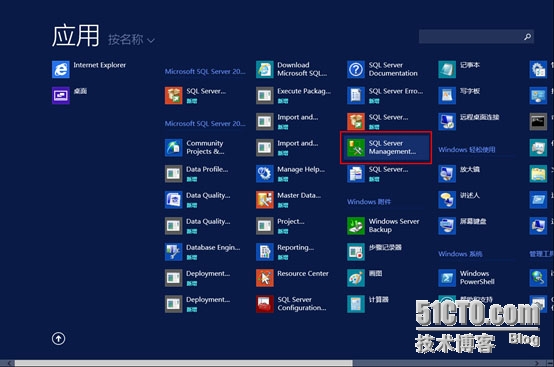554x367 pixels.
Task: Launch 放大镜 magnifier app
Action: (x=459, y=173)
